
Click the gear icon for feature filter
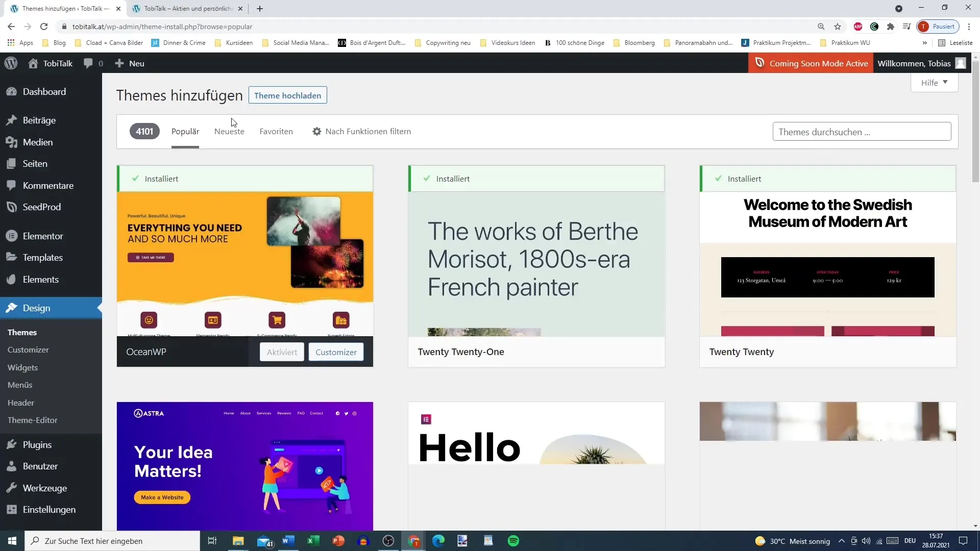click(316, 131)
